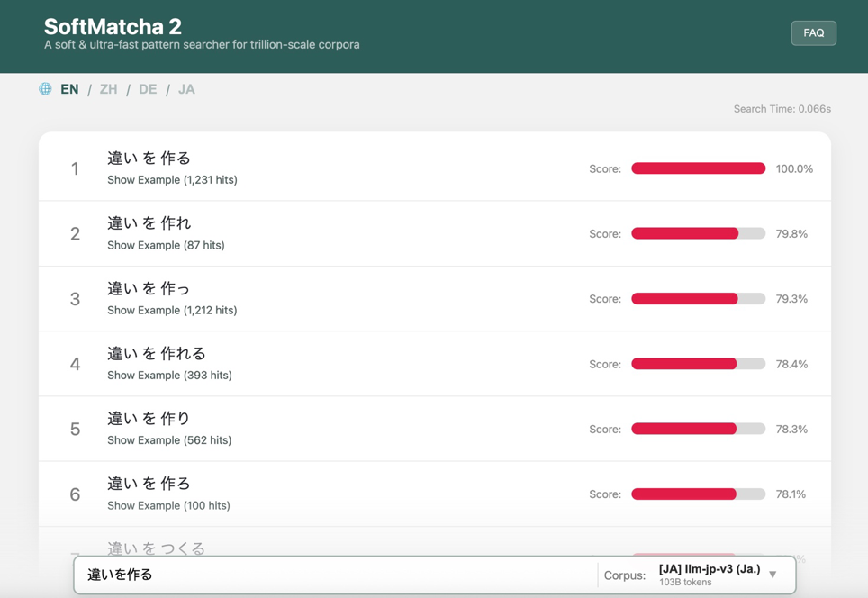Open the Corpus dropdown arrow
Viewport: 868px width, 598px height.
click(773, 575)
